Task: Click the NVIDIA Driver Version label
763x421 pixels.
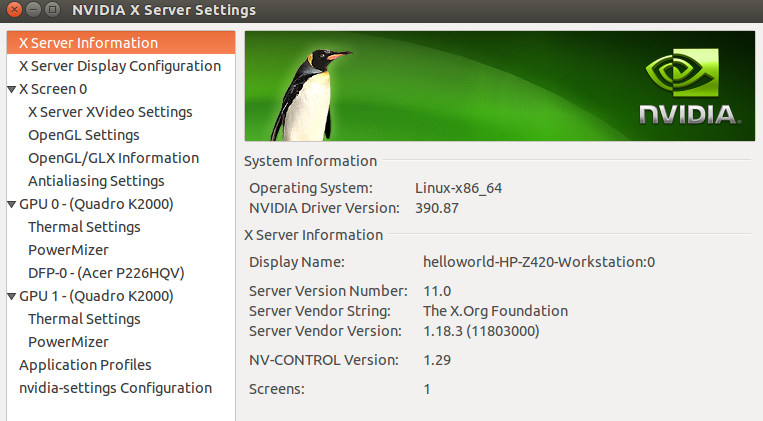Action: tap(324, 208)
